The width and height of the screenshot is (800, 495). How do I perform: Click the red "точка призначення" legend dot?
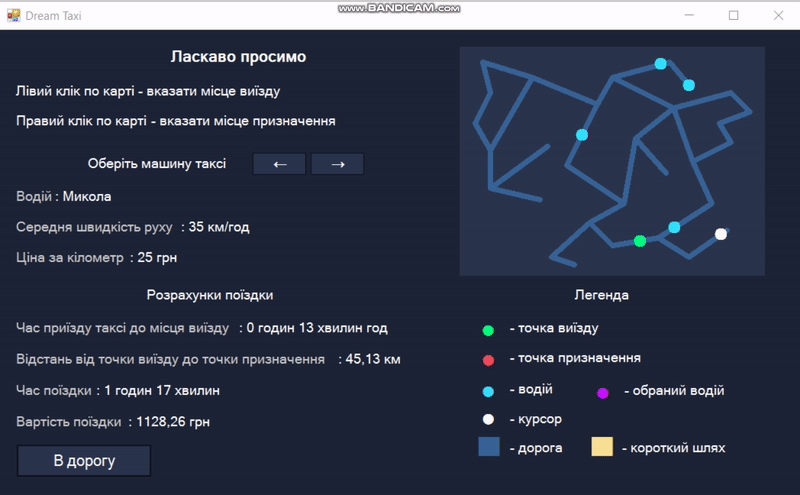click(x=488, y=360)
